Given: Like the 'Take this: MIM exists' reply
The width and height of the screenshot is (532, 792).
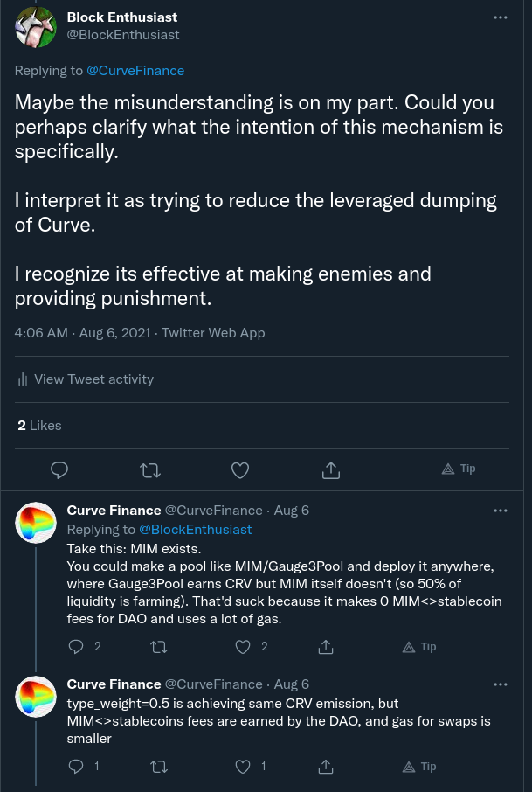Looking at the screenshot, I should [x=244, y=647].
